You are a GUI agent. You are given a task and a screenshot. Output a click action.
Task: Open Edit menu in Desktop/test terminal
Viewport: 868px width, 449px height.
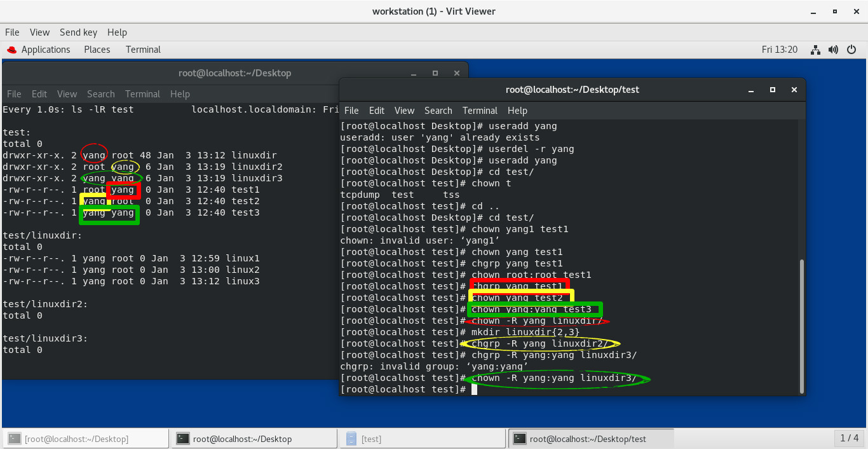377,110
